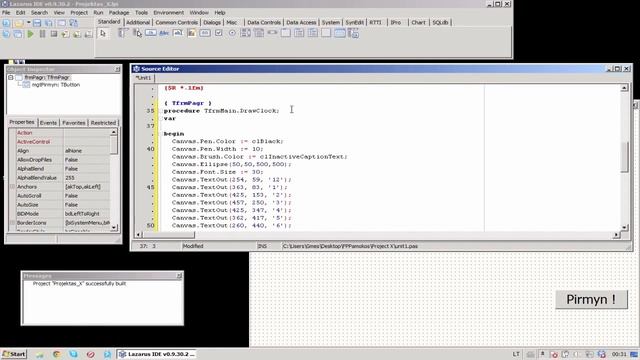Click the Lazarus IDE taskbar button

(157, 354)
